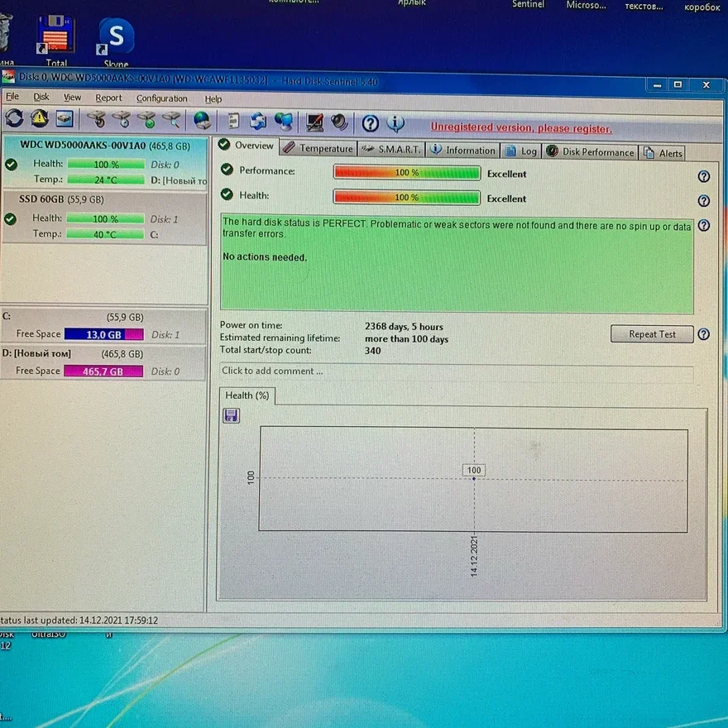The height and width of the screenshot is (728, 728).
Task: Click the C: Free Space 13,0 GB bar
Action: point(104,334)
